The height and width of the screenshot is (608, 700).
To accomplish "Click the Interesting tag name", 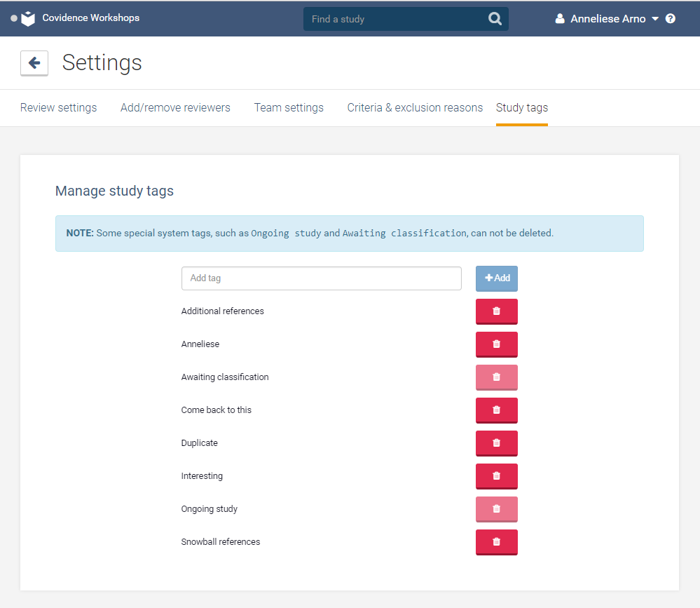I will pos(202,476).
